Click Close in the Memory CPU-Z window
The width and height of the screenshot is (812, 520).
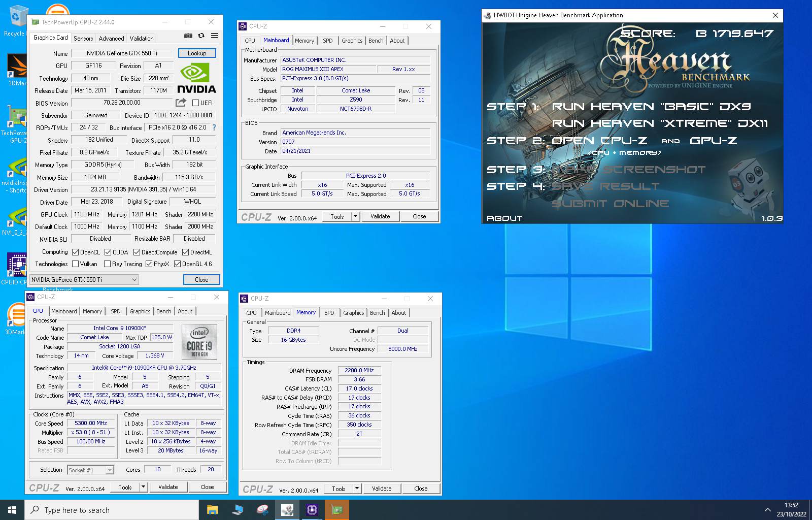point(421,489)
